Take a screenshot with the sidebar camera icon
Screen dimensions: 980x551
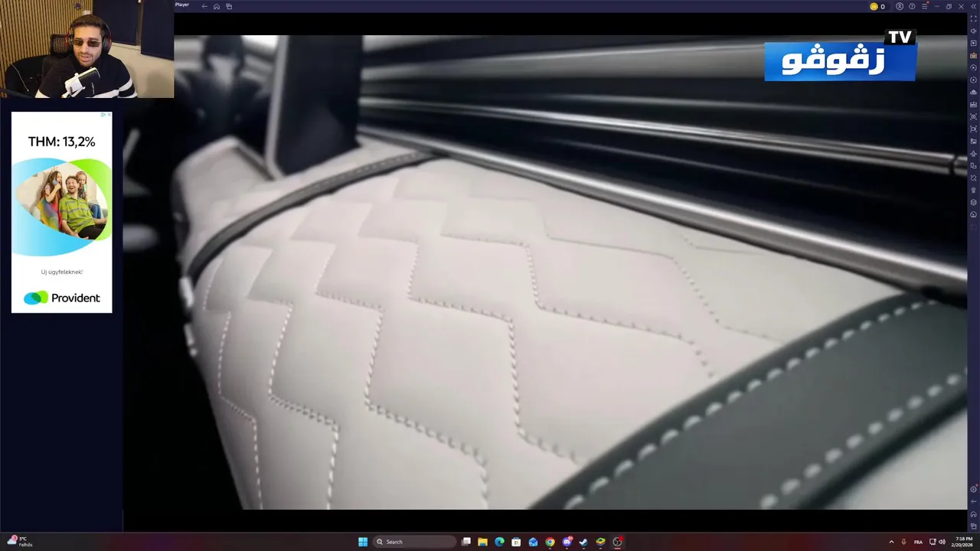(x=973, y=116)
